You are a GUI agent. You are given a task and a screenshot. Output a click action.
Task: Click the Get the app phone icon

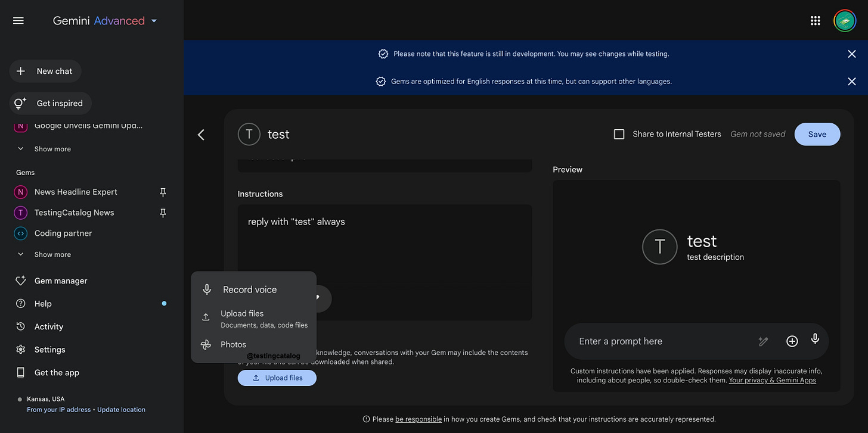click(21, 372)
